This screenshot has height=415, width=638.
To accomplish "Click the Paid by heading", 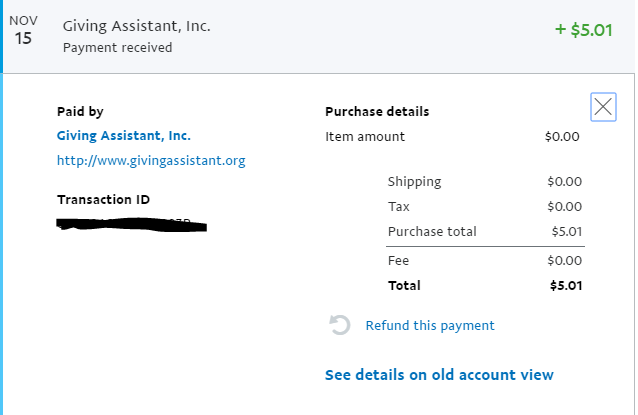I will click(80, 112).
